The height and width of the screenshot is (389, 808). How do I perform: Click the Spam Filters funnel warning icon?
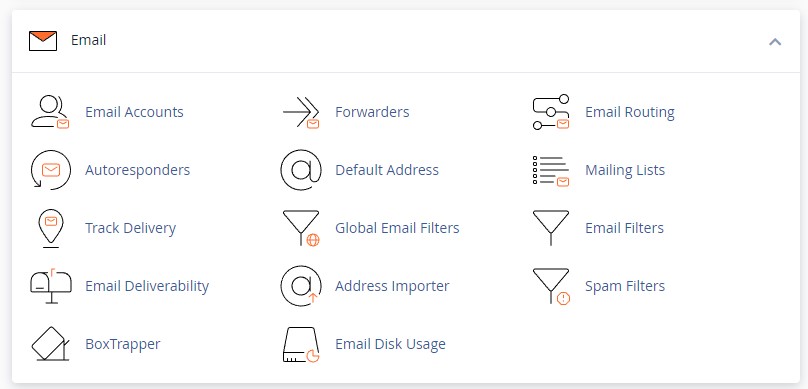click(x=551, y=286)
